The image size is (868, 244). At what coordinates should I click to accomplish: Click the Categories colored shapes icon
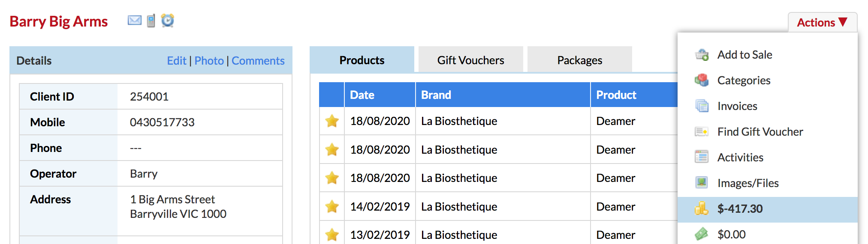702,80
